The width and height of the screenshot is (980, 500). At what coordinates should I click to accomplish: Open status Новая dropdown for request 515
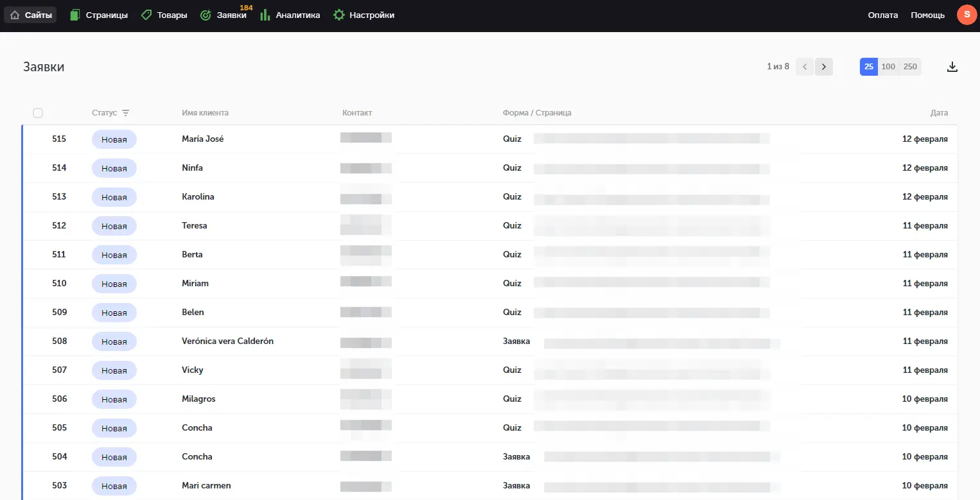(x=114, y=139)
